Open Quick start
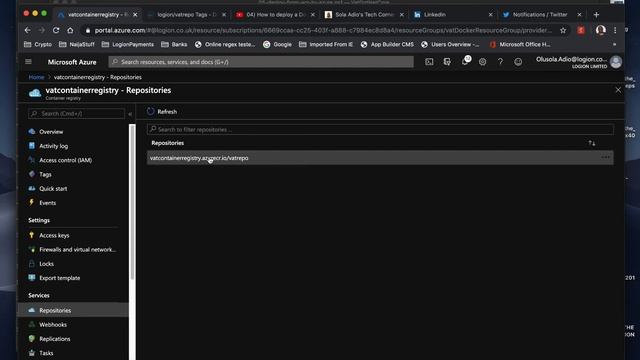 coord(53,189)
